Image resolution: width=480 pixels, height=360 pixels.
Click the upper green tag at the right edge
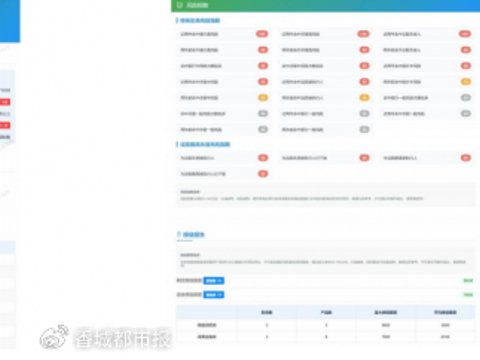[468, 281]
